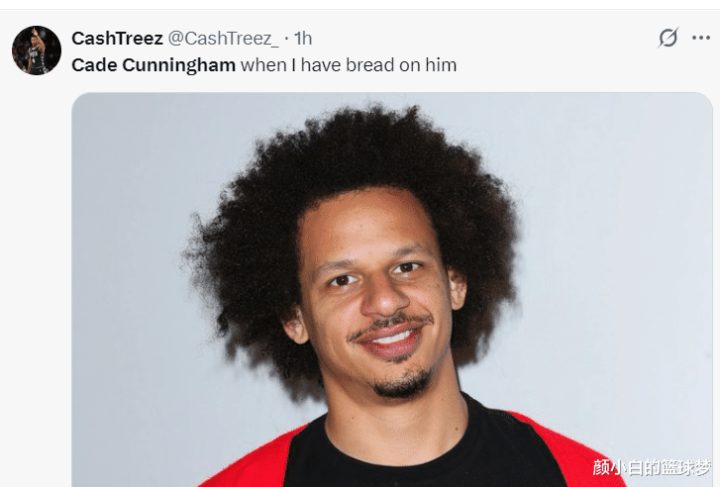Open CashTreez's round profile avatar

[x=36, y=50]
